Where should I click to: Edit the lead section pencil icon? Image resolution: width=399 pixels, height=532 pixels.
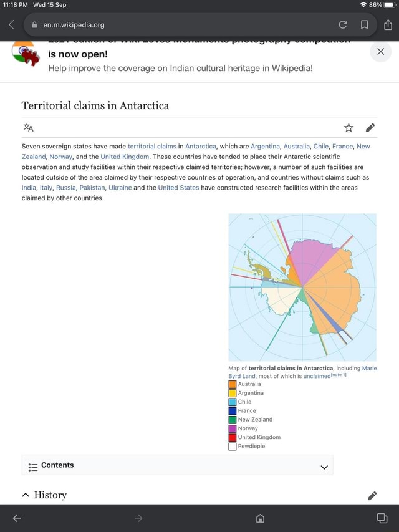(x=371, y=128)
